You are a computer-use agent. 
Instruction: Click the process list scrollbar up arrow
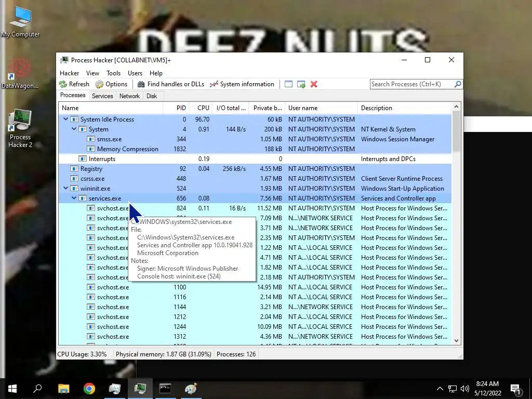pos(456,107)
